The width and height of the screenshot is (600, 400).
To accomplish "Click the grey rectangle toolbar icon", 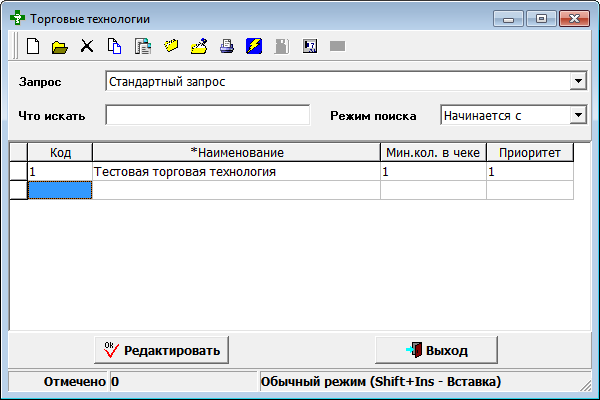I will coord(338,46).
